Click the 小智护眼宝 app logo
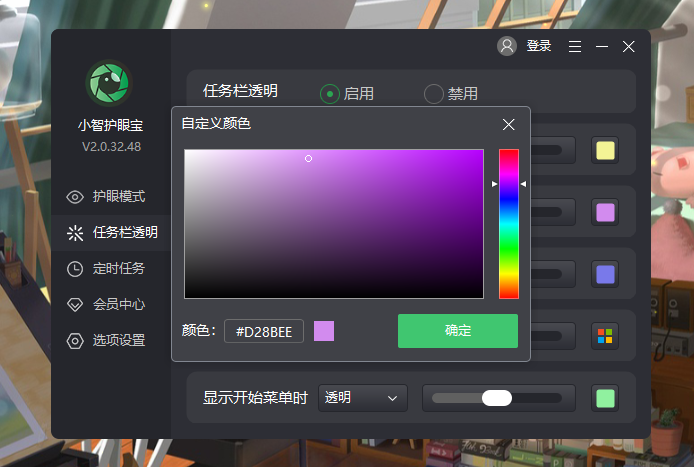This screenshot has width=694, height=467. (x=110, y=84)
